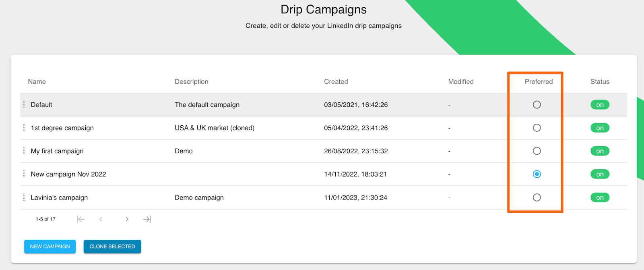644x270 pixels.
Task: Grab drag handle of Default campaign row
Action: [x=24, y=105]
